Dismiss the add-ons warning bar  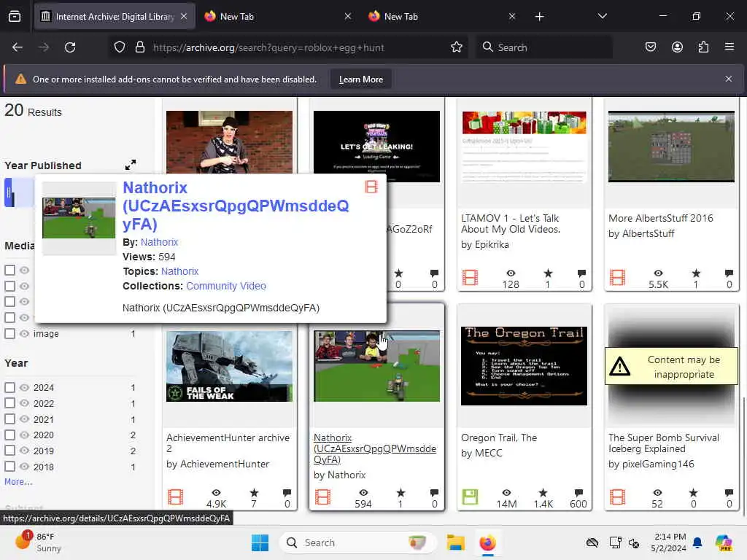click(729, 79)
